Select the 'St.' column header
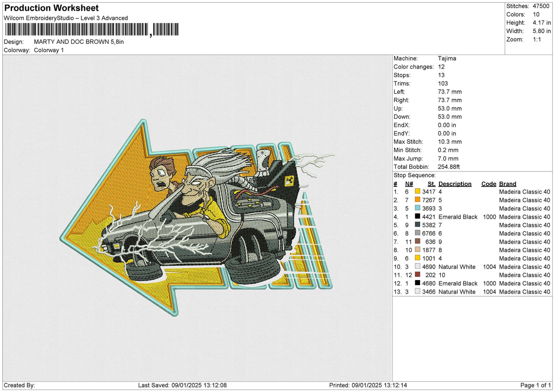Screen dimensions: 555x392 pos(432,184)
